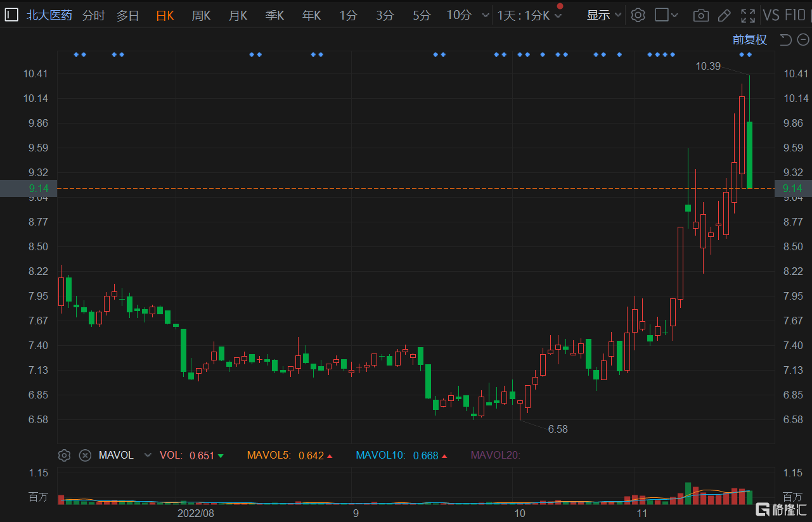Click the sidebar panel icon beside 北大医药
This screenshot has width=812, height=522.
pyautogui.click(x=11, y=15)
